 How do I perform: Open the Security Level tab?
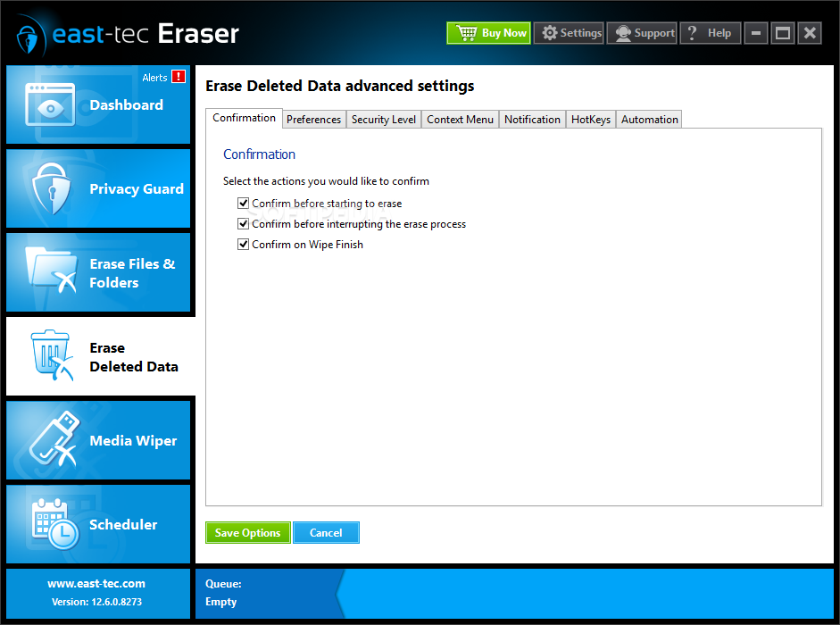(384, 119)
